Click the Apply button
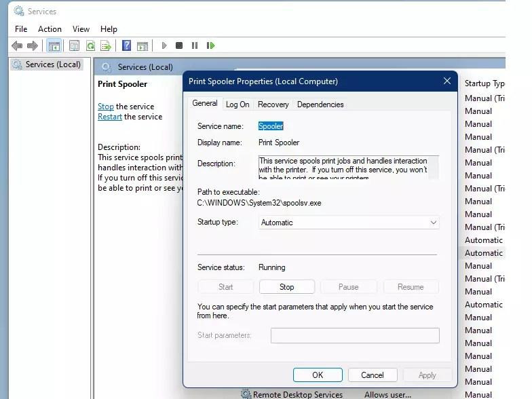 pos(427,375)
